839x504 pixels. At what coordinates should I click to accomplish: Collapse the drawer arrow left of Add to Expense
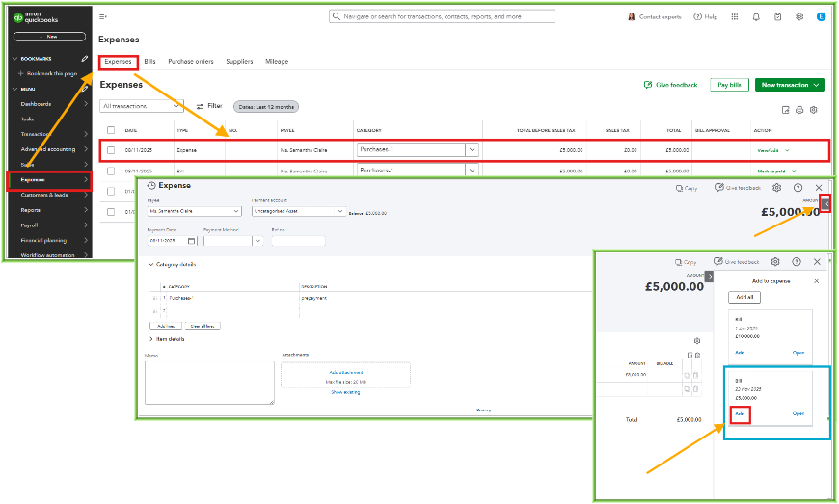click(x=710, y=277)
